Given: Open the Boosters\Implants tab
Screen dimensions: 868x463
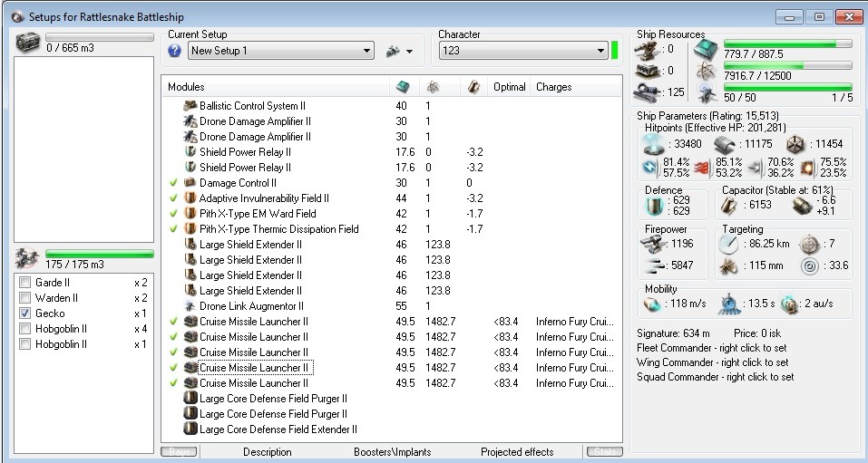Looking at the screenshot, I should (x=393, y=452).
